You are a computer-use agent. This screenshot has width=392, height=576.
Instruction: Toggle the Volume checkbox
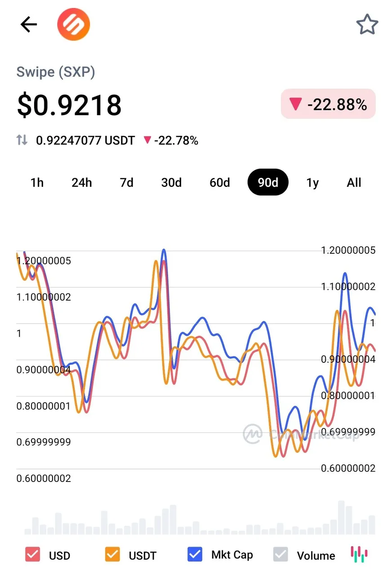tap(281, 554)
